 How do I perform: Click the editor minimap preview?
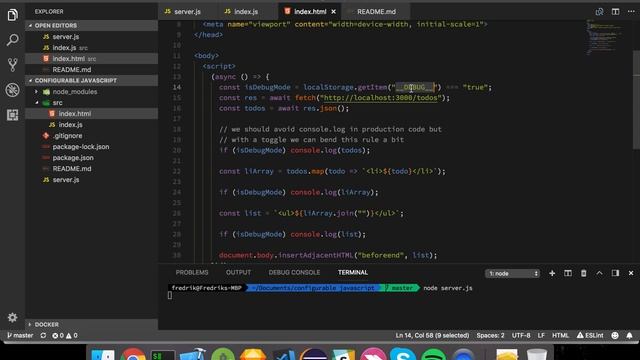605,37
